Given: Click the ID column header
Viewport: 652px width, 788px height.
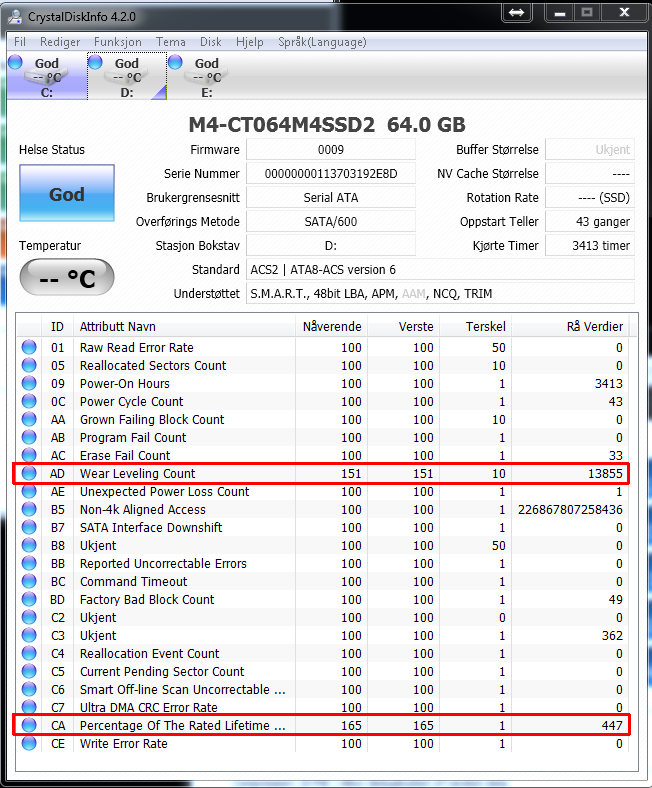Looking at the screenshot, I should pos(57,327).
